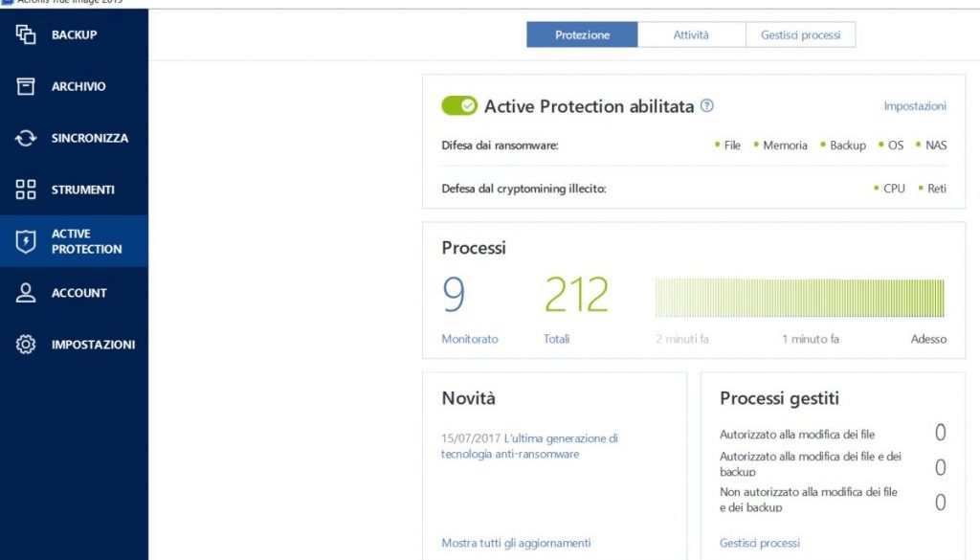Click 'Difesa dai ransomware:' label
The image size is (980, 560).
coord(500,145)
